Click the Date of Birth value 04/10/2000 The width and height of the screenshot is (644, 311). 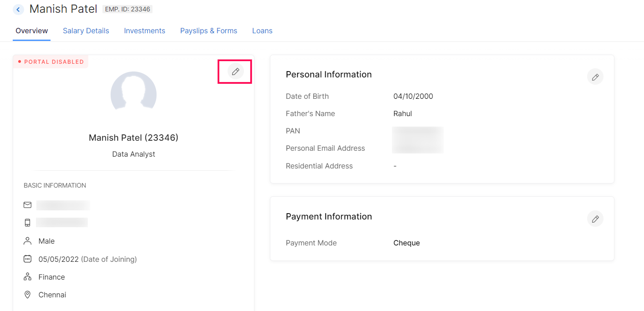413,97
